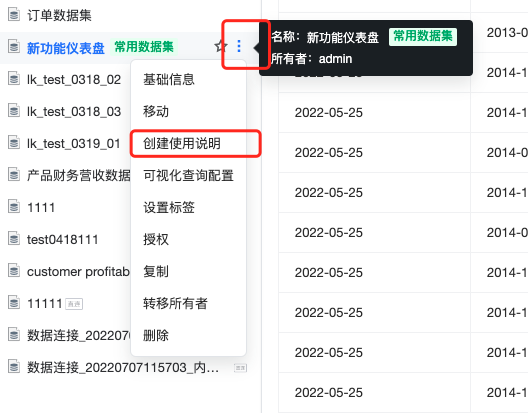Open the three-dot more menu for 新功能仪表盘

[x=239, y=46]
